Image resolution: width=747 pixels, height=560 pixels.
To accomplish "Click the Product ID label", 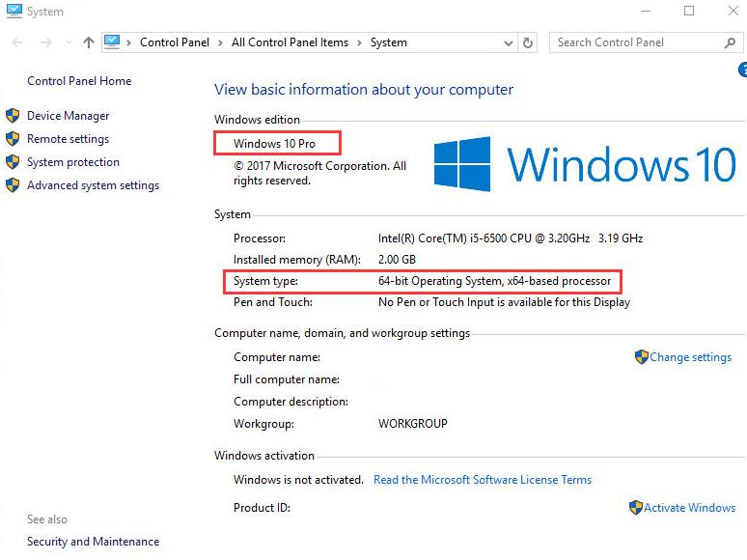I will pyautogui.click(x=262, y=508).
